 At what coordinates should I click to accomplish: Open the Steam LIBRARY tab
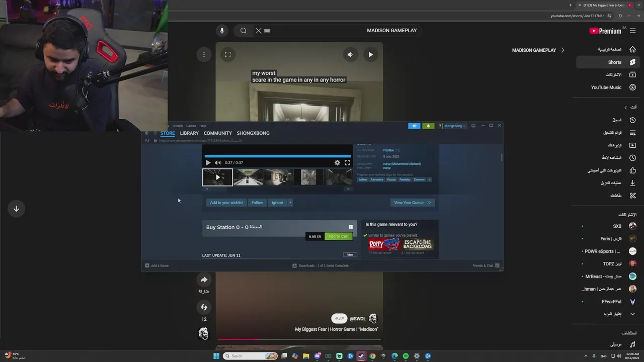pyautogui.click(x=189, y=133)
